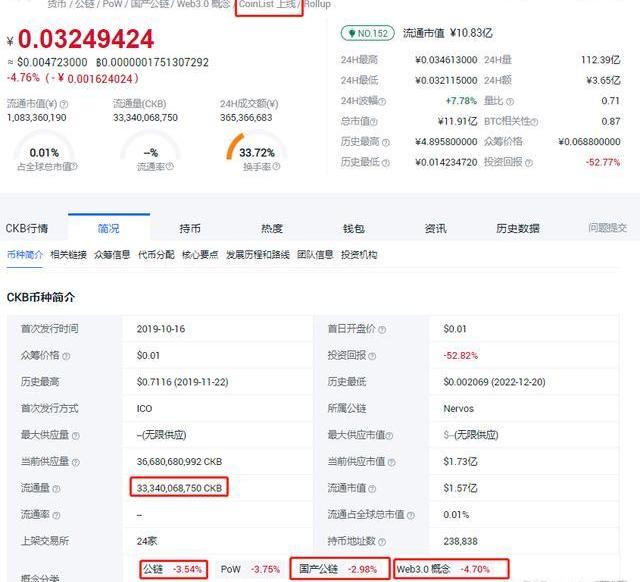Screen dimensions: 640x582
Task: Click help icon next to 投资回报 in table
Action: coord(372,356)
